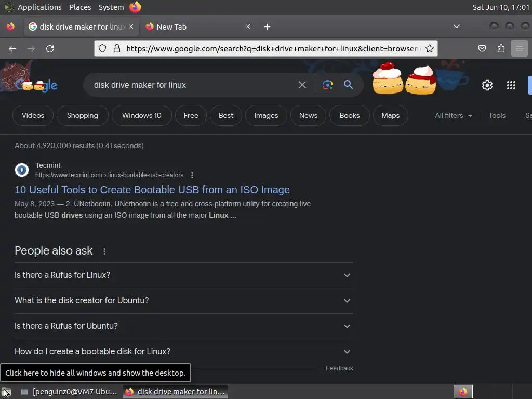532x399 pixels.
Task: Clear the search box with X icon
Action: coord(302,85)
